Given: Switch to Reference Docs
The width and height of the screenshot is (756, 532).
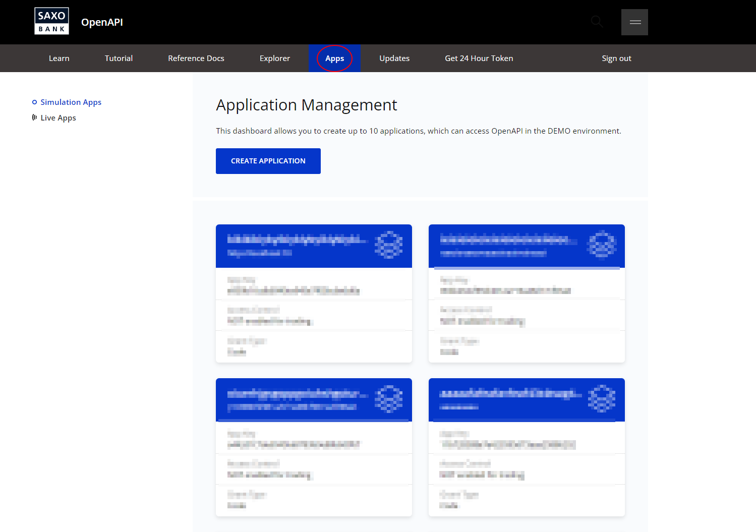Looking at the screenshot, I should coord(196,58).
